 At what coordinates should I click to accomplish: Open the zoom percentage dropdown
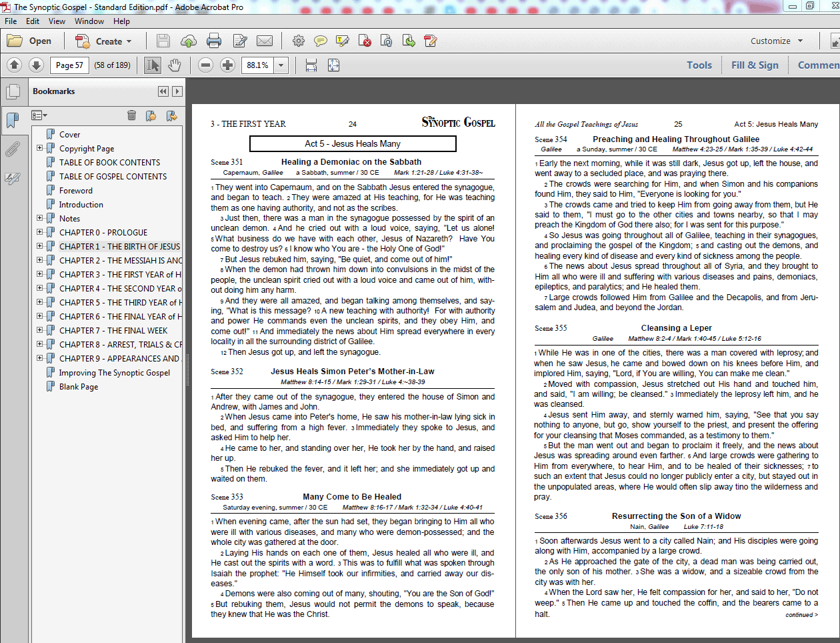(281, 65)
